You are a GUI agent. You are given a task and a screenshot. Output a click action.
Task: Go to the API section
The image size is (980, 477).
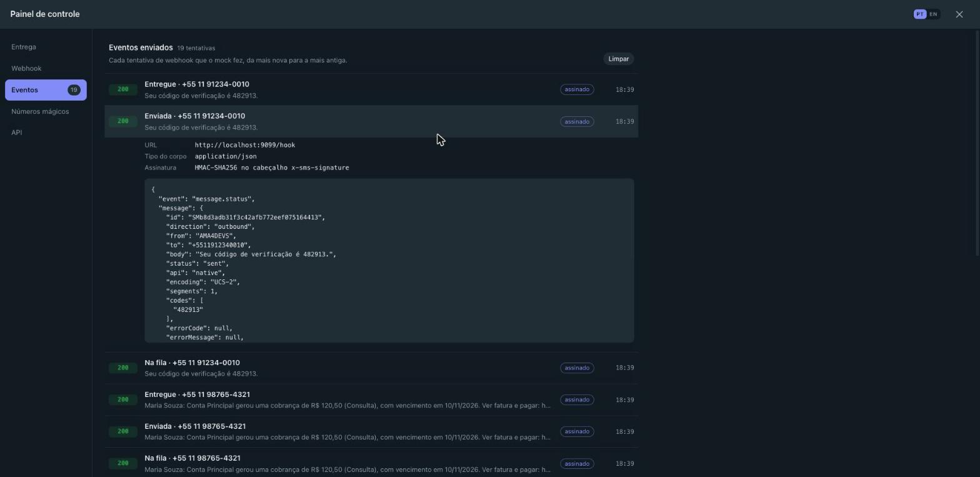[x=46, y=133]
